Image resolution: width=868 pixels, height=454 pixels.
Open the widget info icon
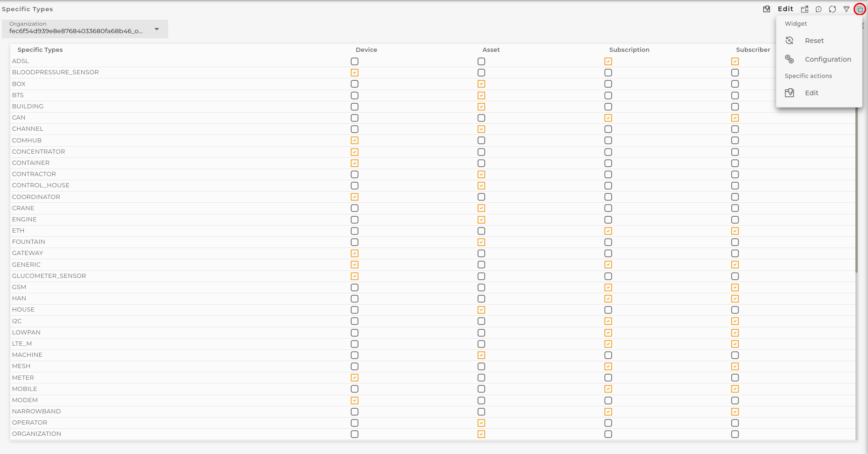click(819, 9)
